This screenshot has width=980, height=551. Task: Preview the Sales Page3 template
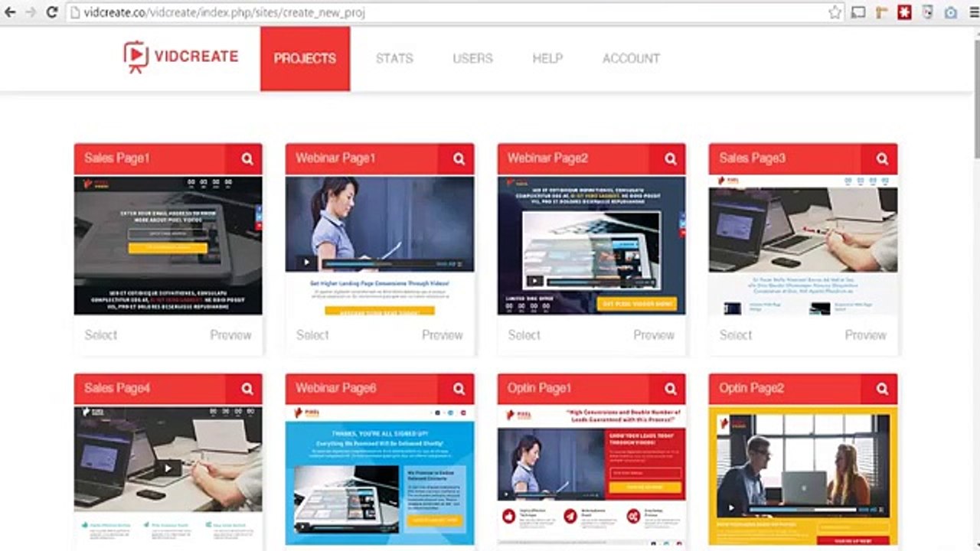[866, 335]
